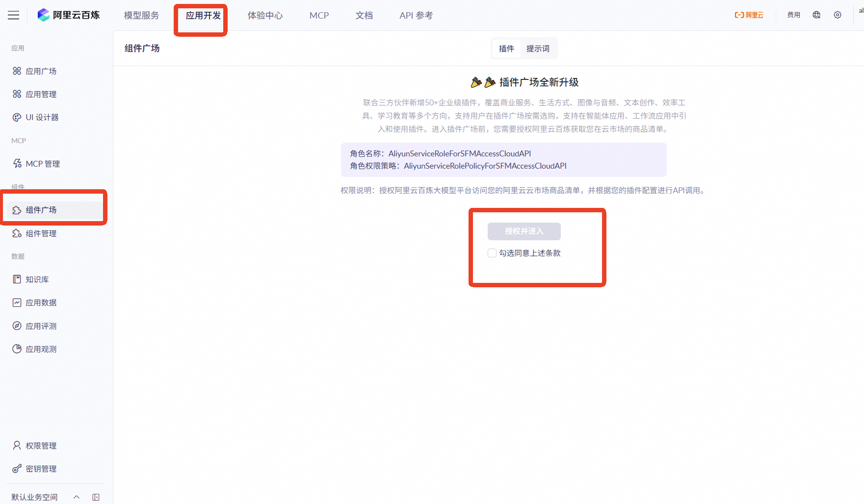Click the policy AliyunServiceRolePolicyForSFMAccessCloudAPI
The width and height of the screenshot is (864, 504).
tap(485, 166)
